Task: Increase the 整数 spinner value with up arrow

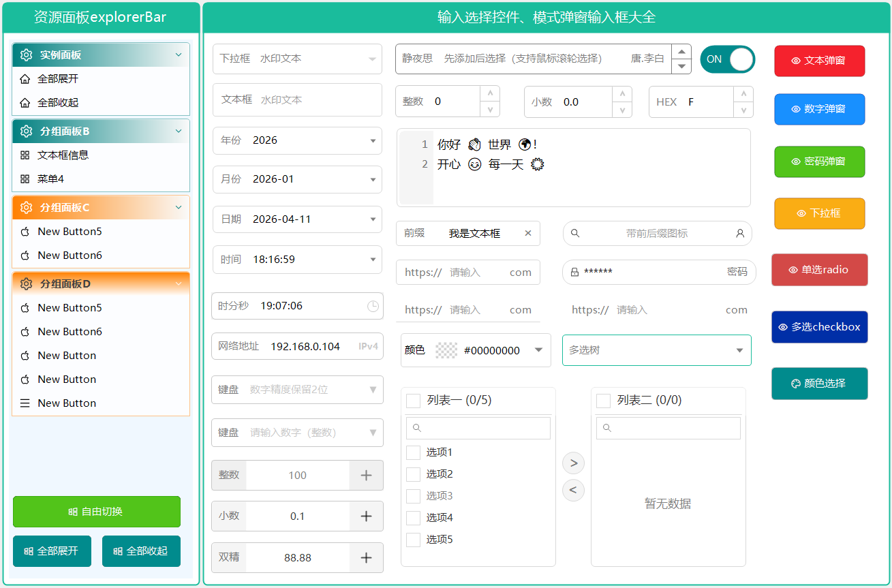Action: click(490, 94)
